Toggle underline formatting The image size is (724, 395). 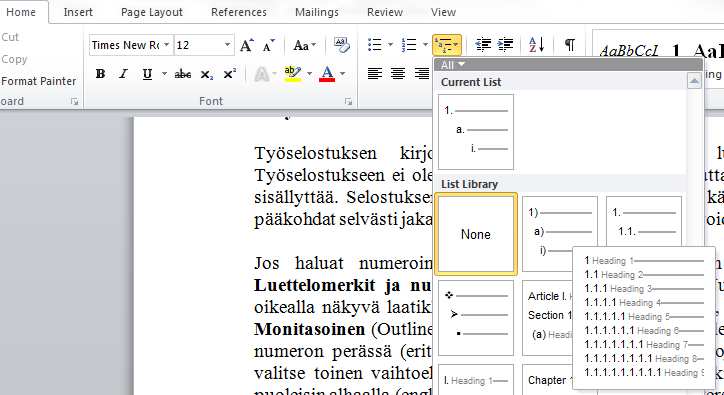[x=147, y=74]
